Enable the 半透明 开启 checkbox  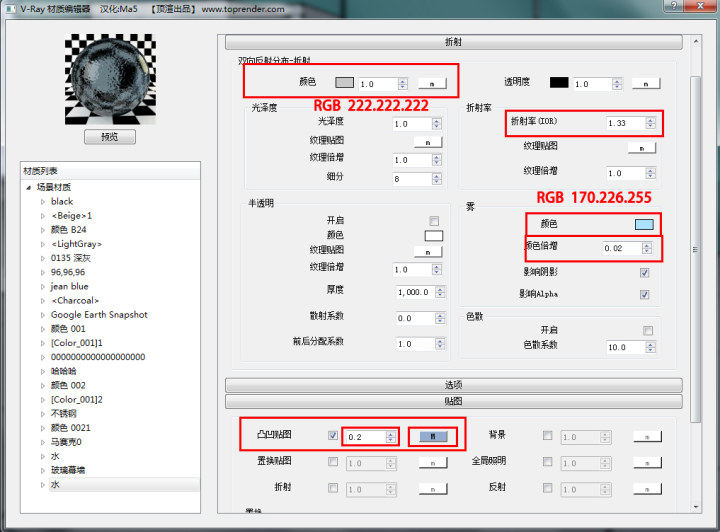click(434, 221)
